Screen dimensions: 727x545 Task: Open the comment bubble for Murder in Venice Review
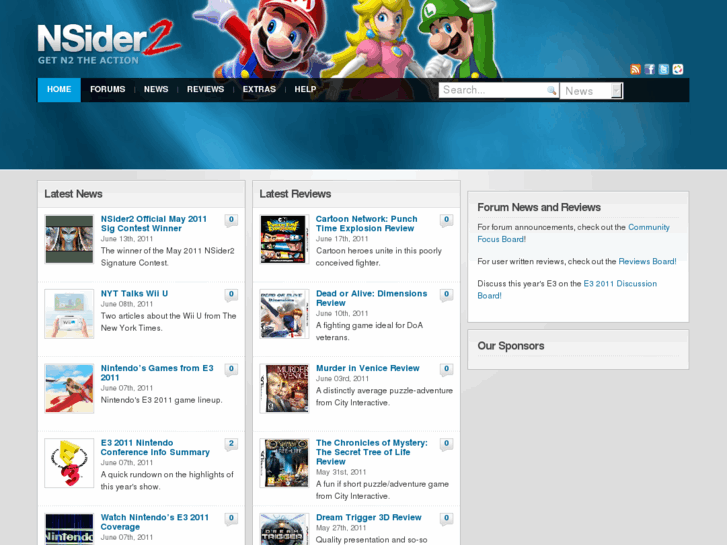446,370
